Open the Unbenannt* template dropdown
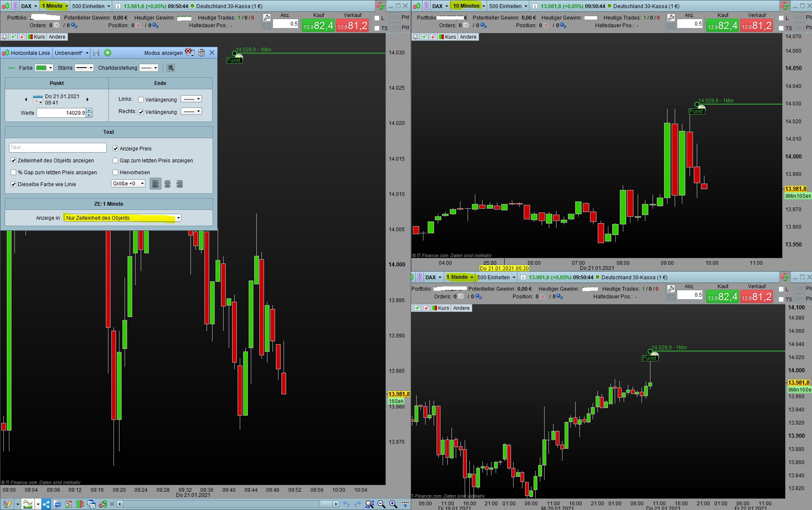Image resolution: width=812 pixels, height=510 pixels. point(71,53)
